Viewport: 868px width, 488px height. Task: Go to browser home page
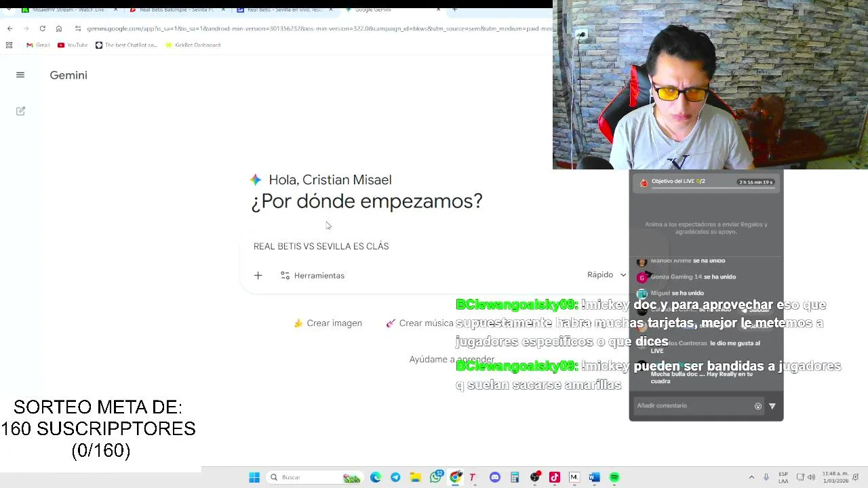pos(59,28)
